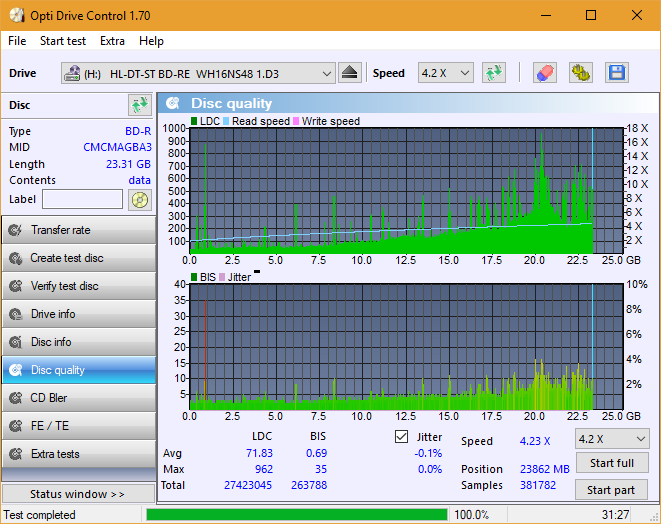
Task: Click the Test completed status text
Action: point(40,515)
